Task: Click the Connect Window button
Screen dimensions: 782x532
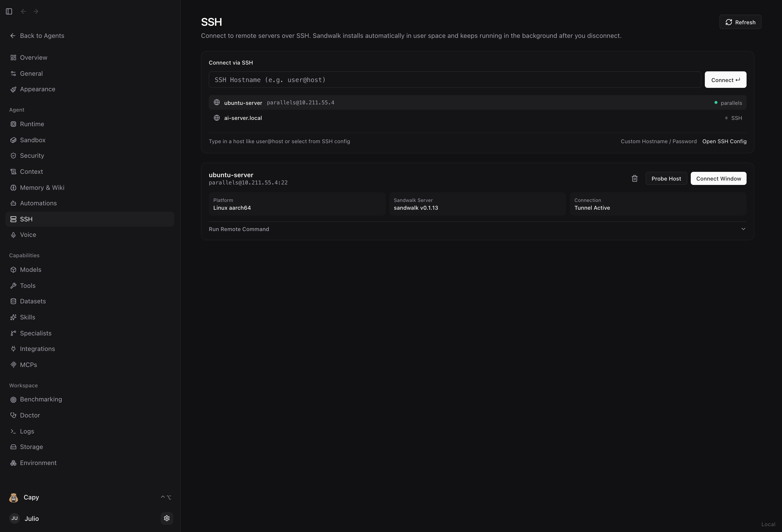Action: click(718, 179)
